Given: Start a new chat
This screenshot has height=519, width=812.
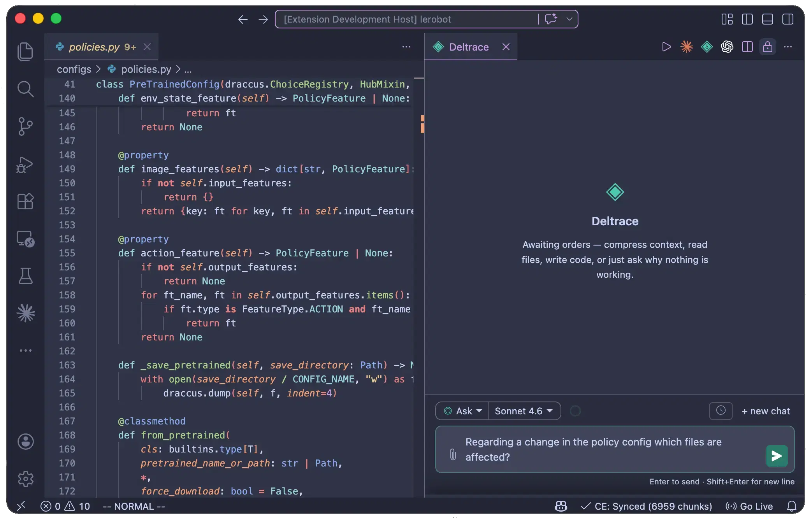Looking at the screenshot, I should (766, 411).
